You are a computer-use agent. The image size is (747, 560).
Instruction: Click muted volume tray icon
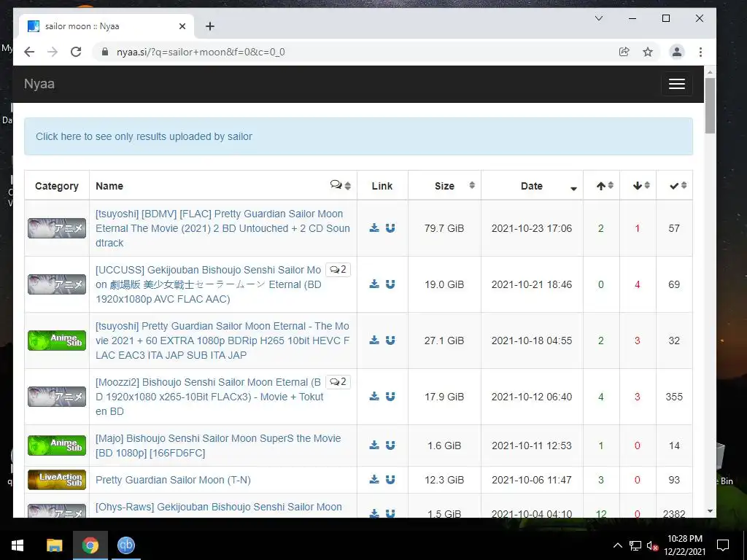click(652, 545)
